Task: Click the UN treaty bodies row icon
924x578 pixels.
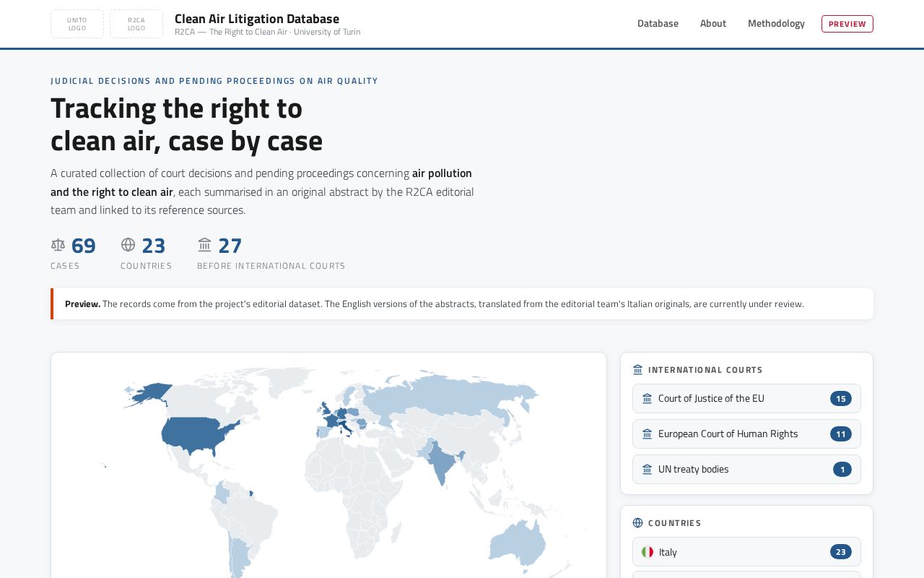Action: click(x=647, y=470)
